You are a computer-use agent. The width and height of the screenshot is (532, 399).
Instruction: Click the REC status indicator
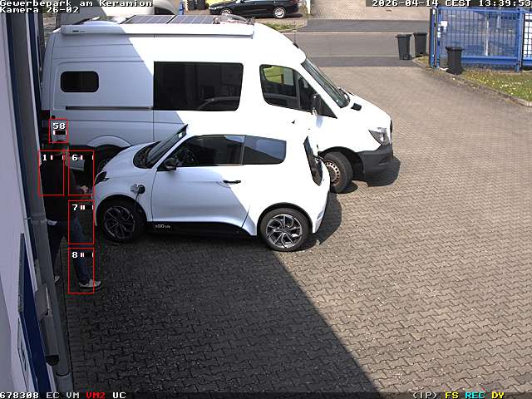click(475, 395)
